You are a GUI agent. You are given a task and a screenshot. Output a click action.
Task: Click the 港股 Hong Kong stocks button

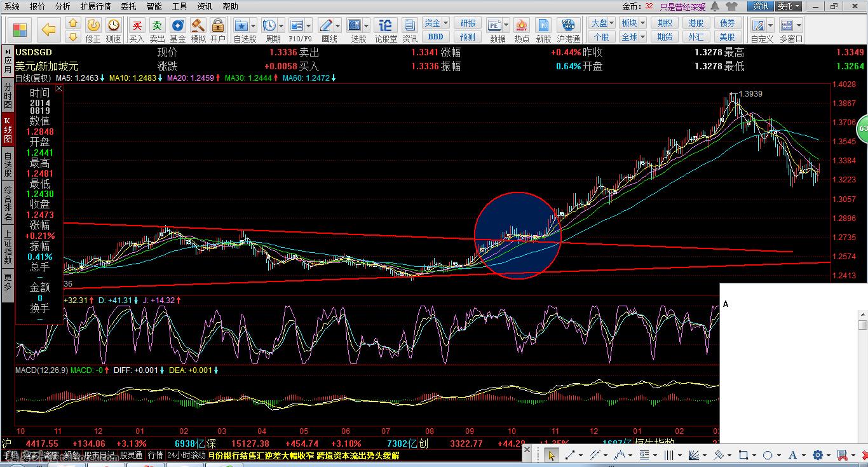(x=696, y=23)
